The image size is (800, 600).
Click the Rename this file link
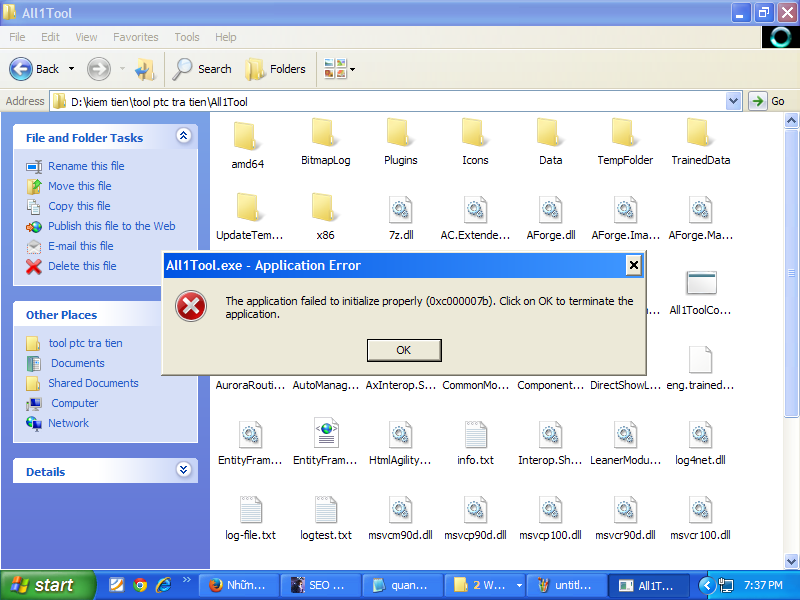click(x=86, y=166)
